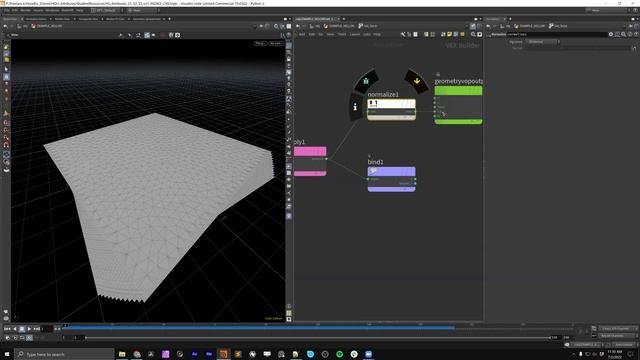Open the Signature dropdown in parameters
This screenshot has width=640, height=360.
(542, 42)
